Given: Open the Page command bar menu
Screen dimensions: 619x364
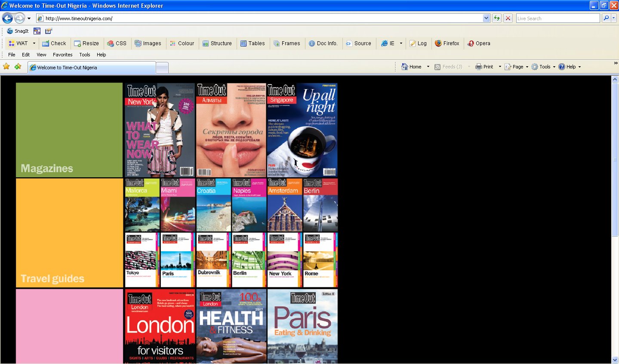Looking at the screenshot, I should [516, 67].
